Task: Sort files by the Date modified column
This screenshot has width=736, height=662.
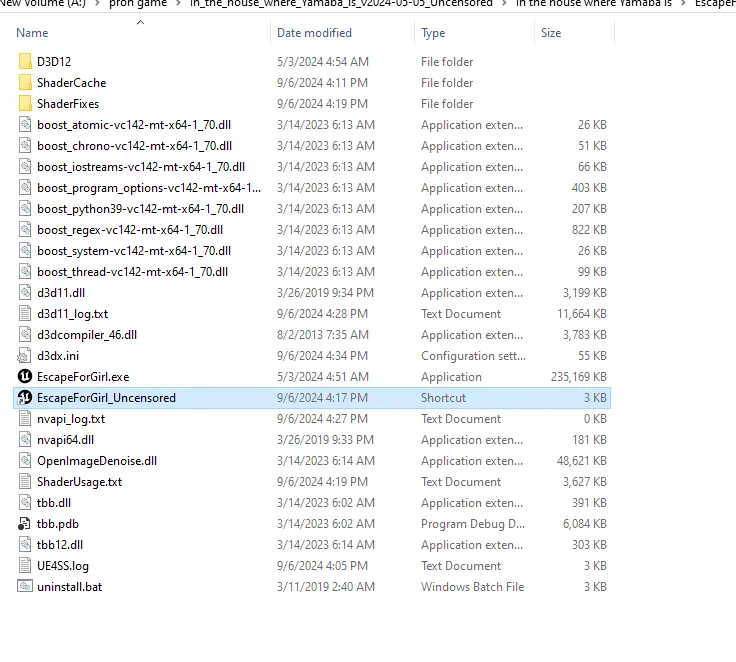Action: click(x=314, y=33)
